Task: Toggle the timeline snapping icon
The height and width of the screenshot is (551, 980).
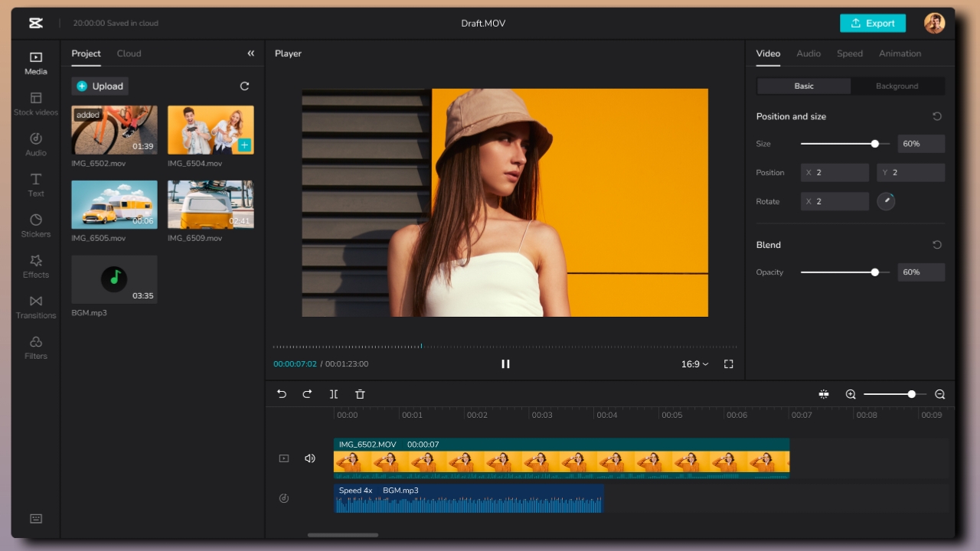Action: (824, 394)
